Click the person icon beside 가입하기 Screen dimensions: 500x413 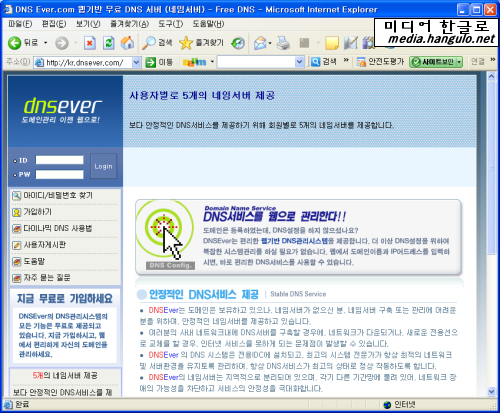(16, 212)
